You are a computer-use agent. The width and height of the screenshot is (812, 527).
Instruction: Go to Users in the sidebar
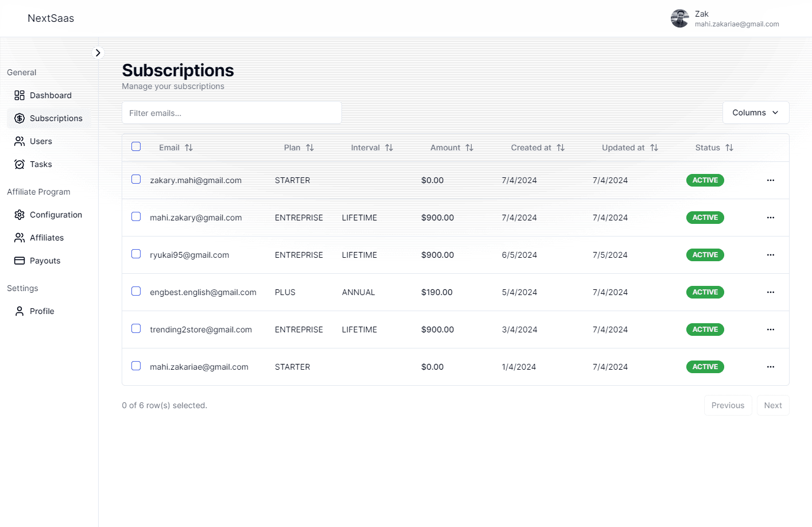point(41,141)
